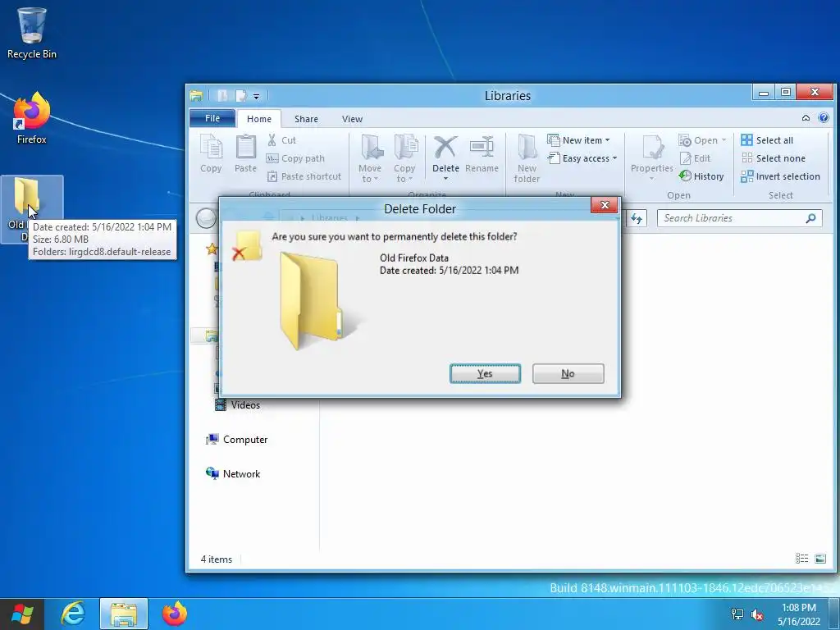Choose Copy path in the ribbon

point(295,158)
